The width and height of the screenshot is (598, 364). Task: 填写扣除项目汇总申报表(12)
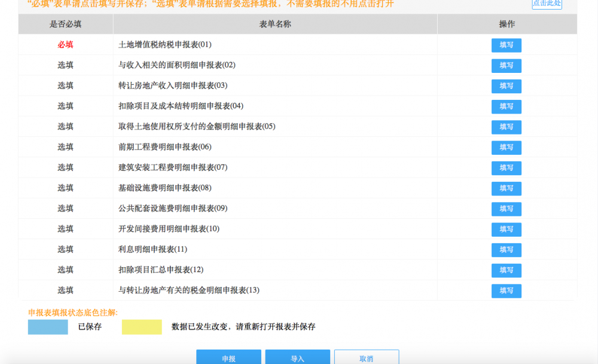coord(506,270)
